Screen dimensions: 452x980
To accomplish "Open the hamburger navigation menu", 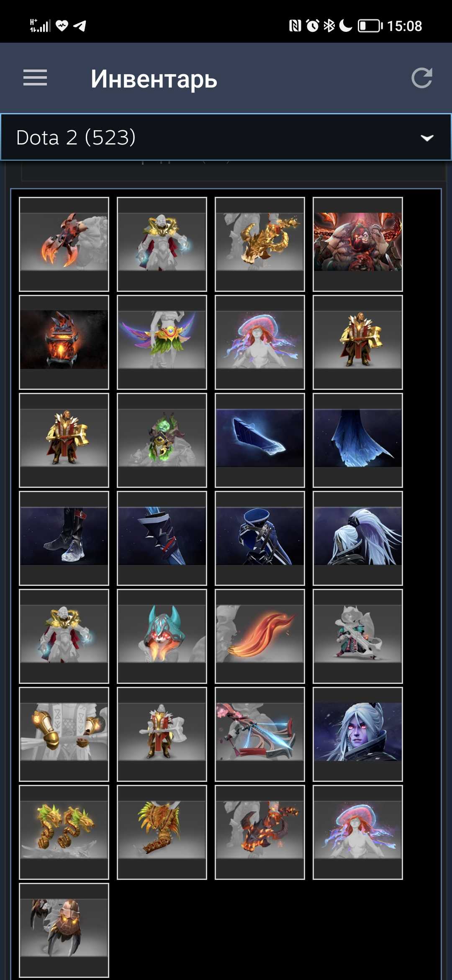I will coord(35,78).
